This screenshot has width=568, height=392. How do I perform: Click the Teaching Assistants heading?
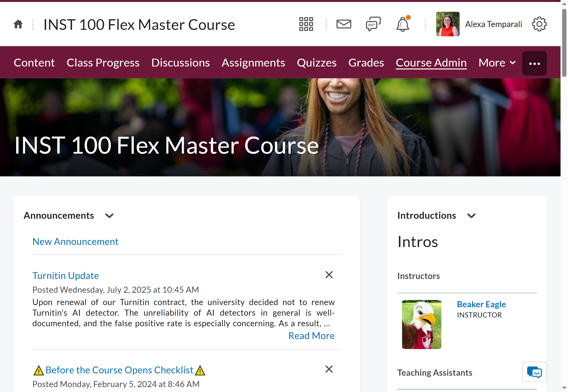(x=434, y=373)
